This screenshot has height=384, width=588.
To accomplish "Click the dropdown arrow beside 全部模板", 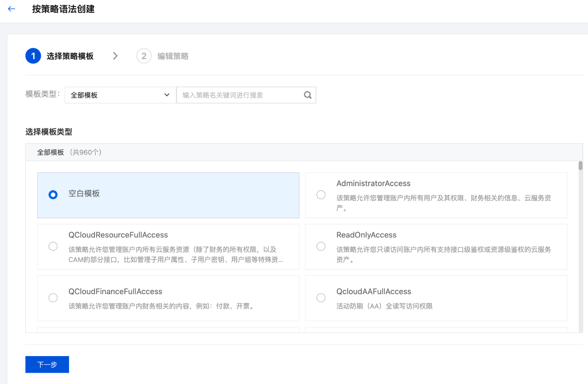I will 167,95.
